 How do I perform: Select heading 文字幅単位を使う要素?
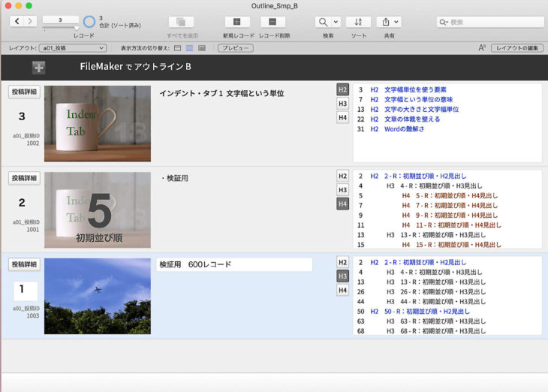coord(415,89)
